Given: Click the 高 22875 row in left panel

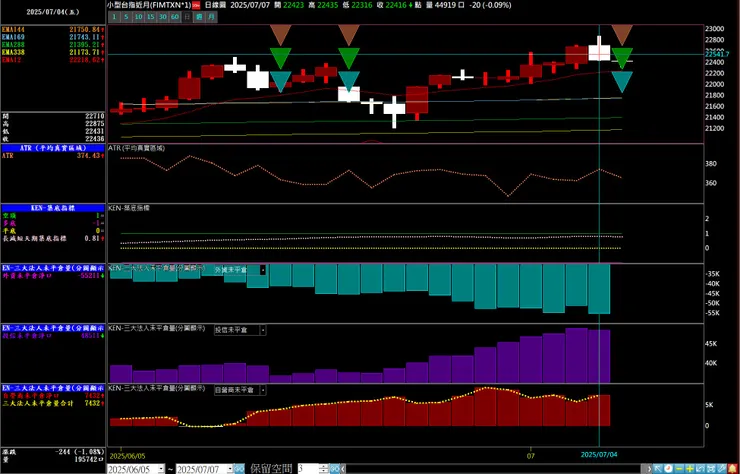Looking at the screenshot, I should (x=53, y=124).
